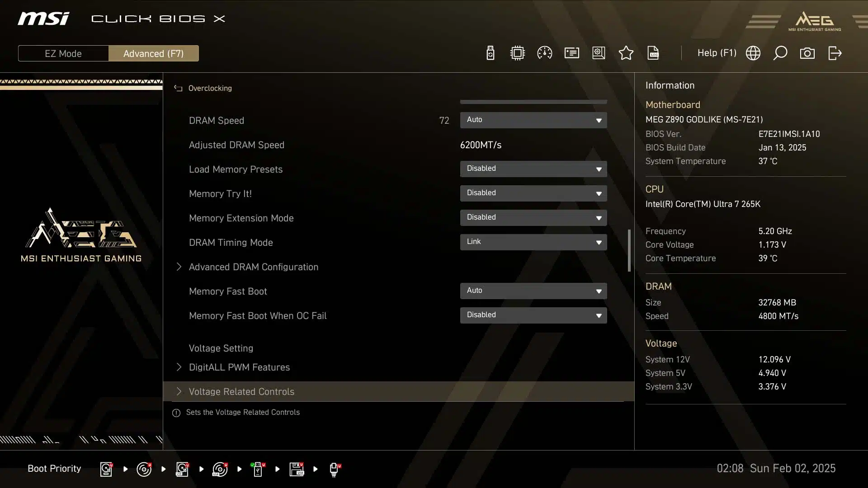
Task: Select hard disk boot device icon
Action: pyautogui.click(x=106, y=469)
